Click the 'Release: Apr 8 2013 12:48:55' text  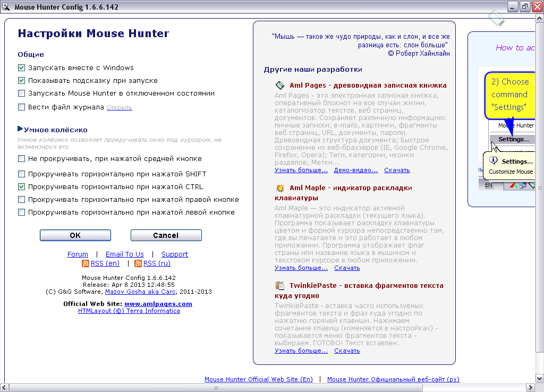coord(129,285)
